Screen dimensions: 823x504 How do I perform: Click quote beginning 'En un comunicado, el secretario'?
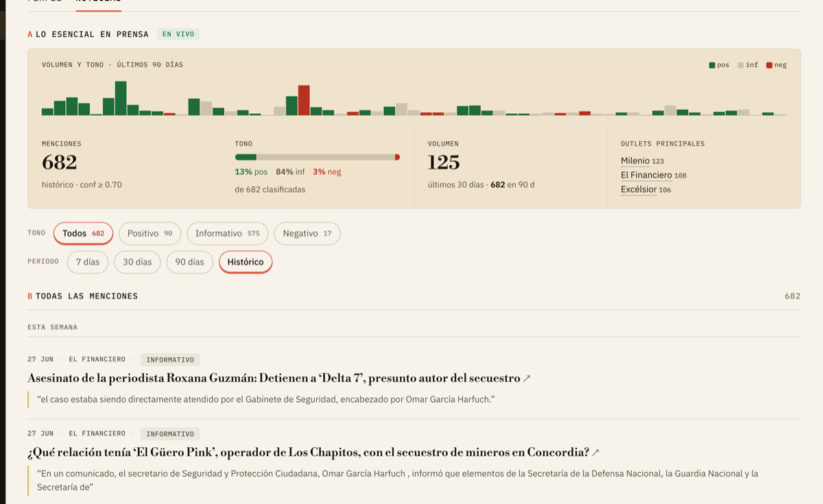[x=398, y=480]
